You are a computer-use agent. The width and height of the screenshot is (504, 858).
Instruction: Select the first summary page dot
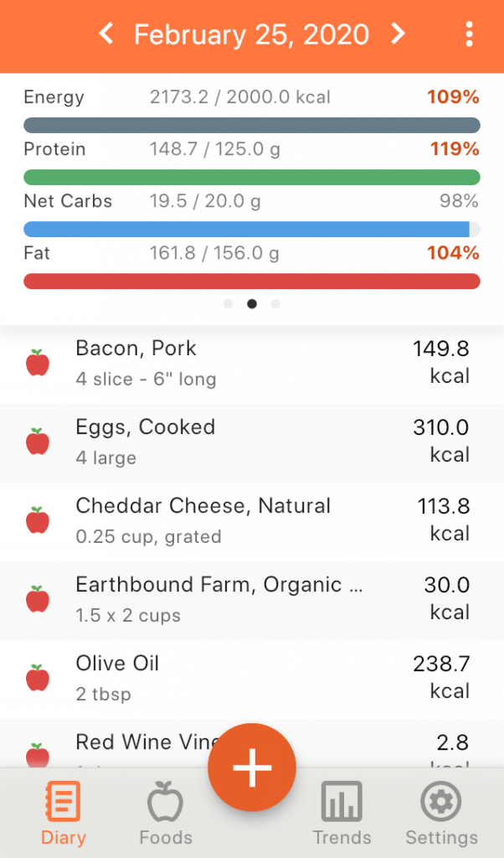pos(229,303)
